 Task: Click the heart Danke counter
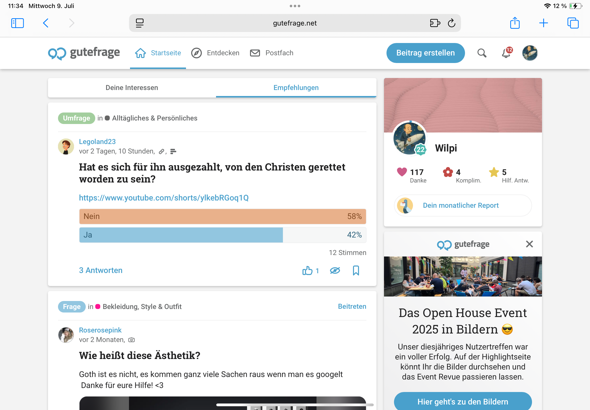[x=412, y=175]
